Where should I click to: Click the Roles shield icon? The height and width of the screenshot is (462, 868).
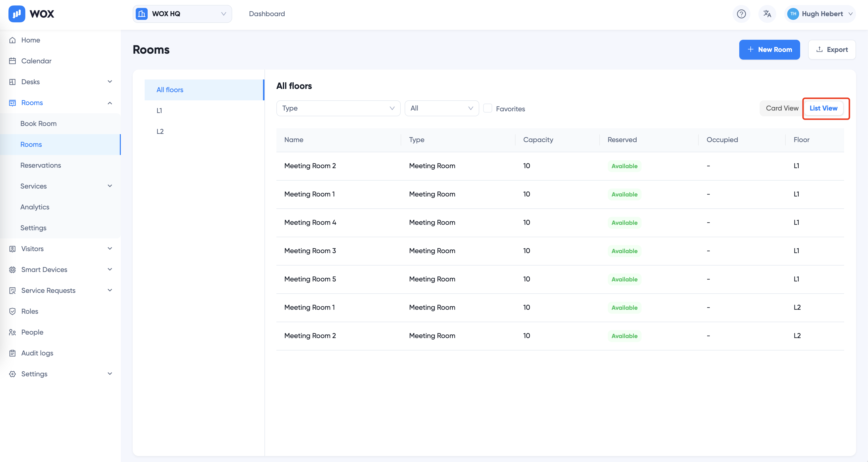click(x=12, y=311)
